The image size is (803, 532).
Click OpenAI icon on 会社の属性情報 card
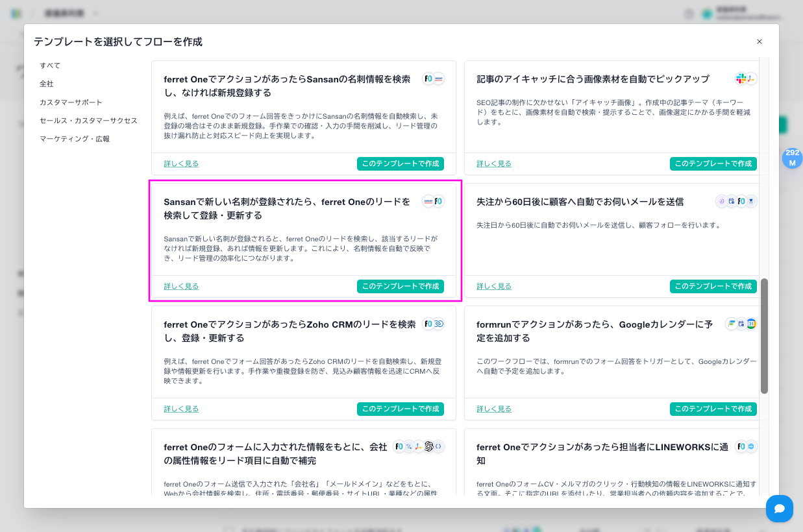(x=428, y=446)
